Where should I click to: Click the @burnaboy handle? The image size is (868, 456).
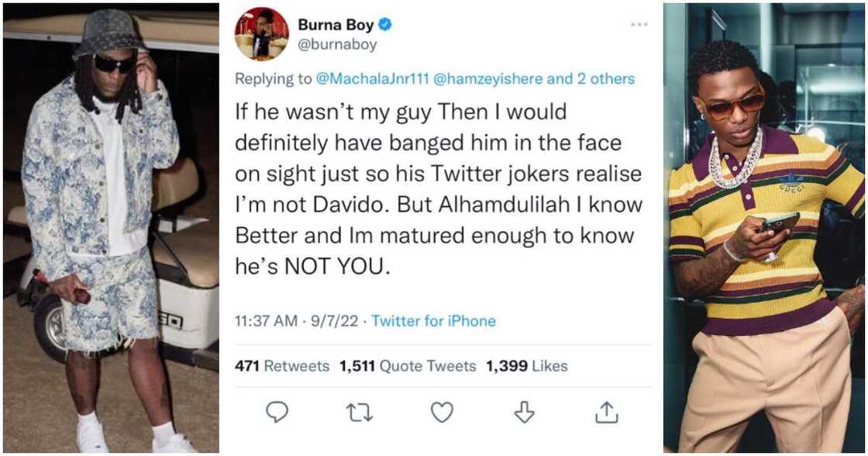339,44
